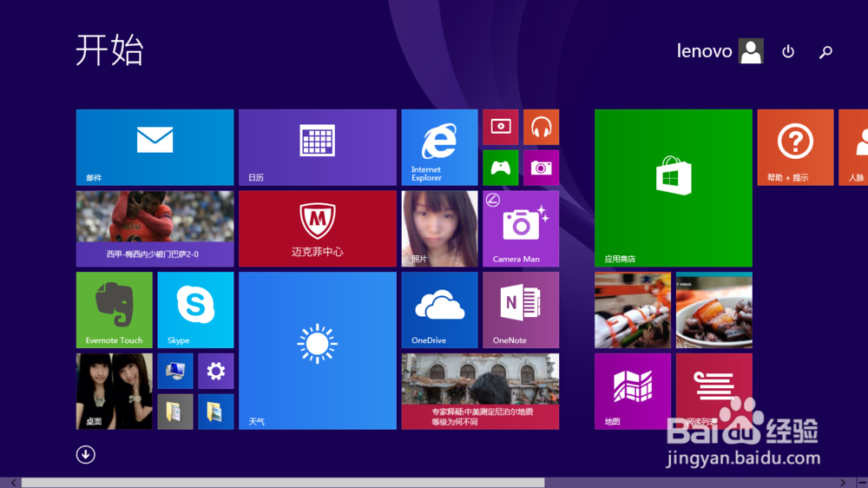Viewport: 868px width, 488px height.
Task: Open the Documents folder tile on gray
Action: [x=175, y=412]
